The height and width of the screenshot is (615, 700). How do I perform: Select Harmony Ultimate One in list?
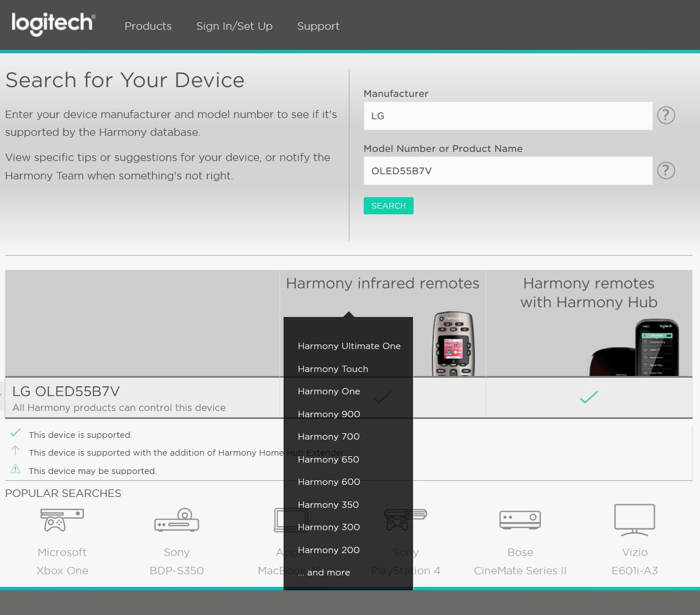[x=349, y=346]
